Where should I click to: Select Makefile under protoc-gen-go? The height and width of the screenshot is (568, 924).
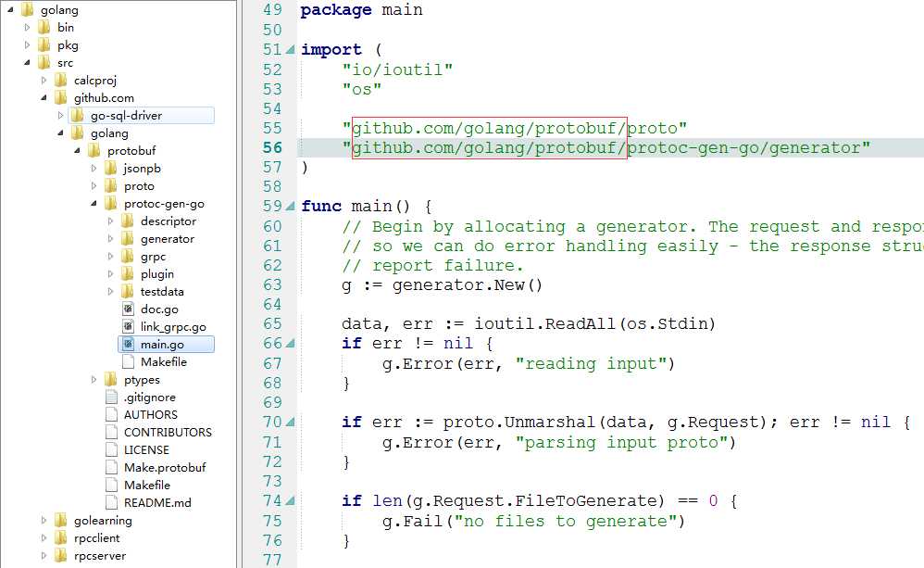click(163, 362)
